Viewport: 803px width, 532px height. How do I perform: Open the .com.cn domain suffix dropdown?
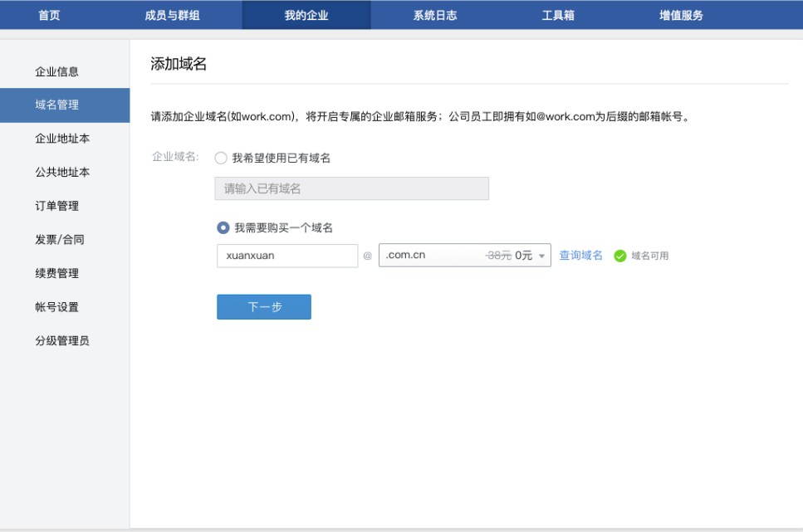pyautogui.click(x=464, y=256)
